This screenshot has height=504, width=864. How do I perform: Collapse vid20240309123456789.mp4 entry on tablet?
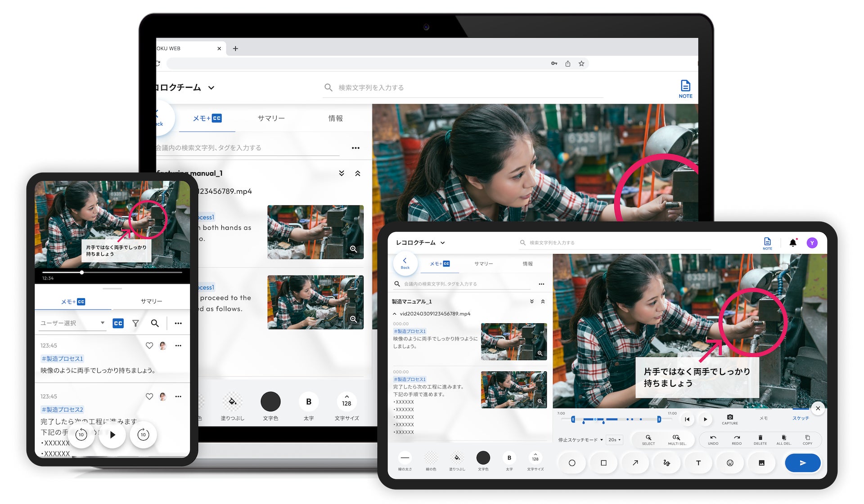click(x=395, y=314)
